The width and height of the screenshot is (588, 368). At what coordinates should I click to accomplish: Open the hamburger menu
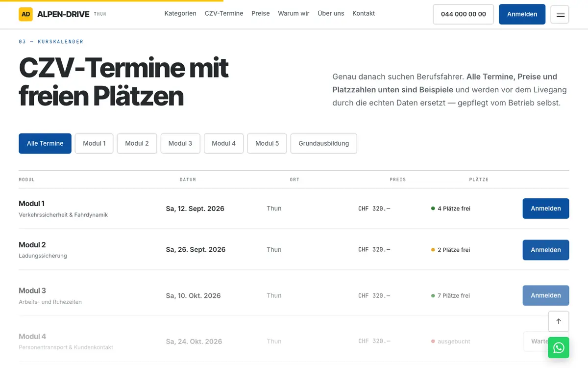tap(560, 15)
